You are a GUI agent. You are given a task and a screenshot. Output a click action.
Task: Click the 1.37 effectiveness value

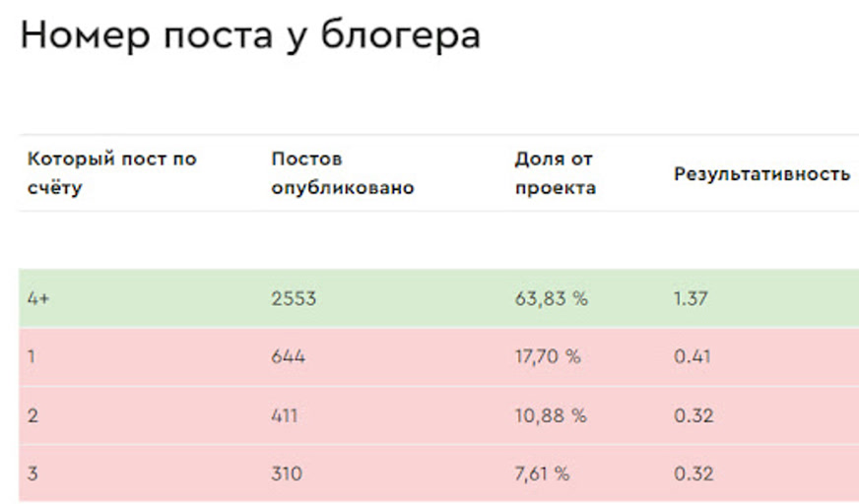(x=691, y=299)
